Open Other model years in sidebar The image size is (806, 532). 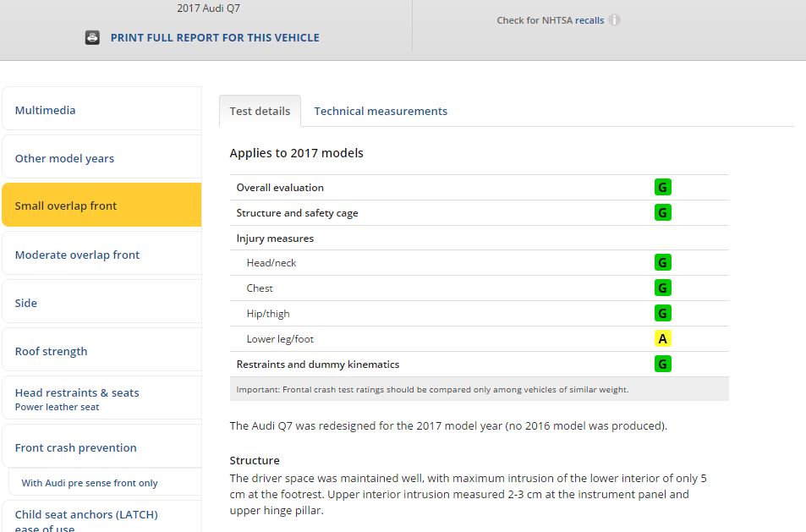click(101, 156)
